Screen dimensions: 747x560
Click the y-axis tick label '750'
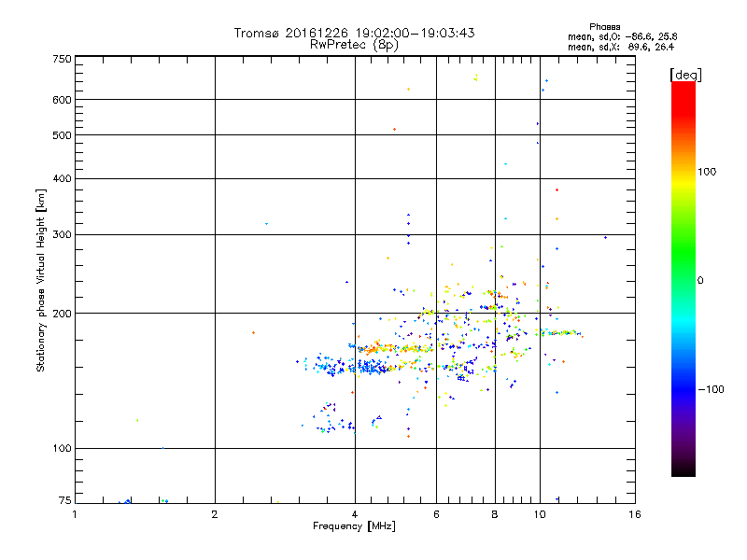[x=62, y=59]
